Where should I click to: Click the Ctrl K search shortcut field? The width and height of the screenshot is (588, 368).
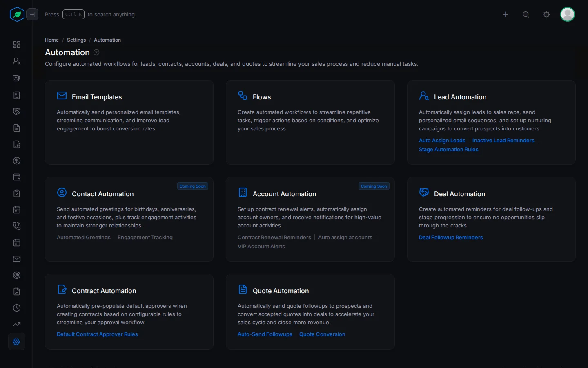pyautogui.click(x=73, y=14)
